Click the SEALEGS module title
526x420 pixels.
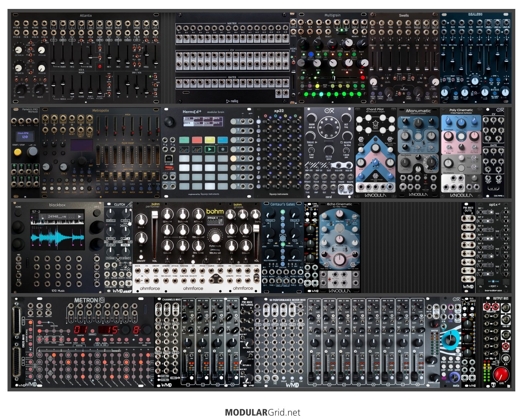pos(475,14)
